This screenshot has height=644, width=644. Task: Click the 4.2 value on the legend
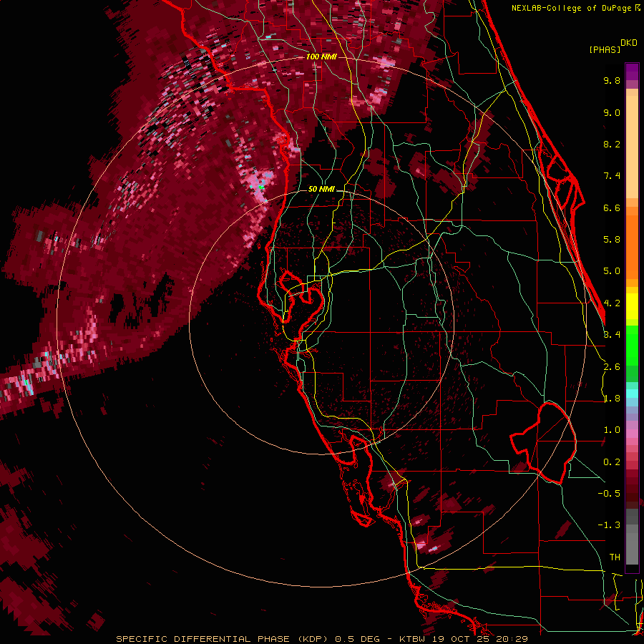[612, 303]
